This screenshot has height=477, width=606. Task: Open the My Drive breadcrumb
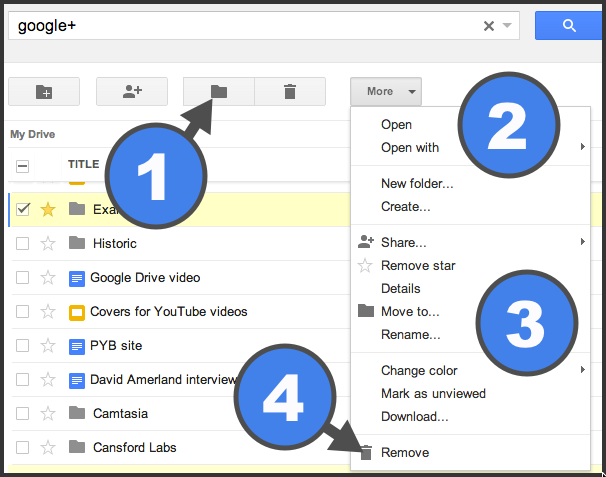click(32, 134)
